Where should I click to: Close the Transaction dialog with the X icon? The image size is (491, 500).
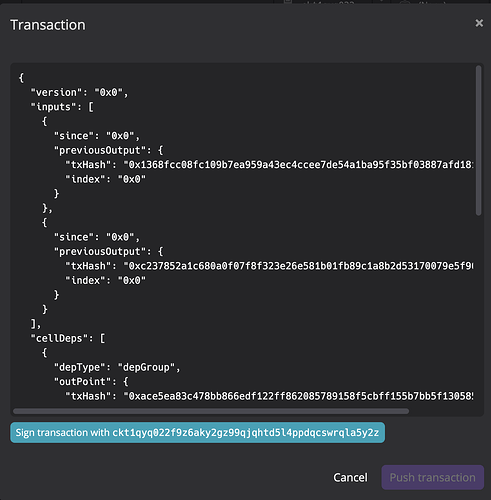click(x=479, y=23)
